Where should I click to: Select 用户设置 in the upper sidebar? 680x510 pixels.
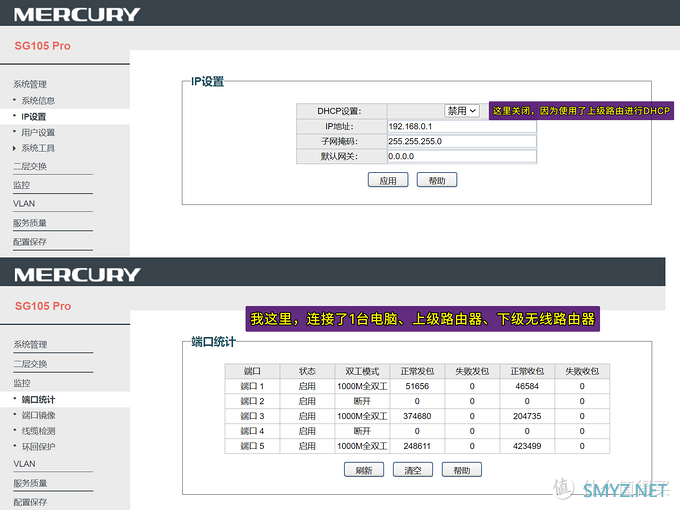[x=38, y=132]
